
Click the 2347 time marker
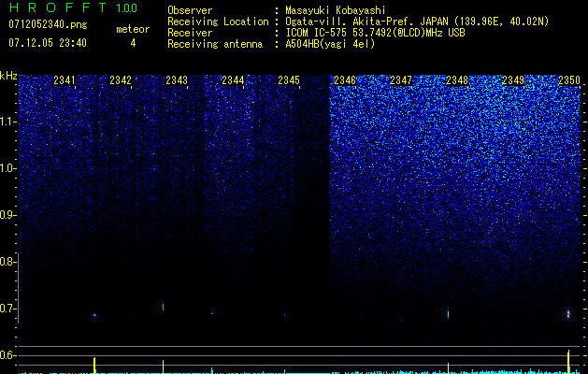(401, 79)
